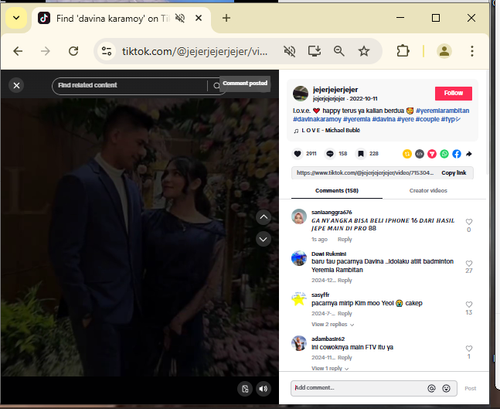The width and height of the screenshot is (500, 409).
Task: Share video to WhatsApp
Action: pos(444,154)
